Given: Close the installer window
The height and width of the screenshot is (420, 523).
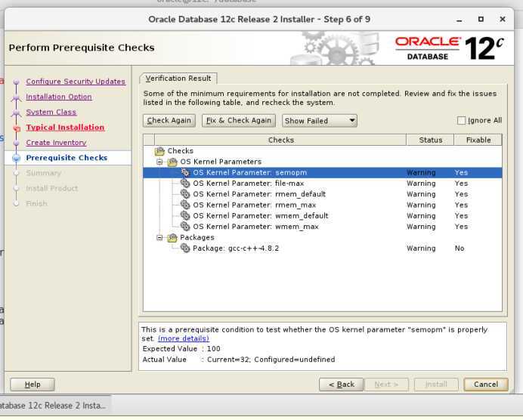Looking at the screenshot, I should (x=503, y=20).
